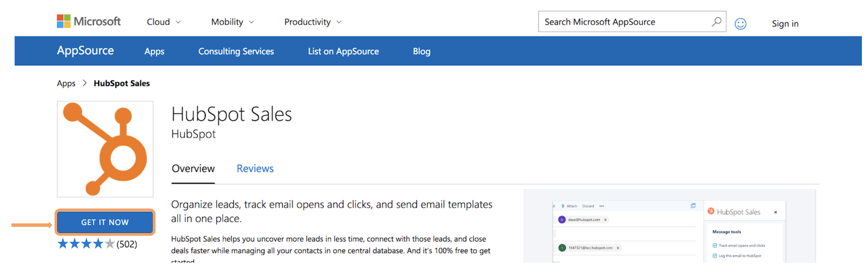Screen dimensions: 868x274
Task: Click the HubSpot publisher name
Action: coord(194,134)
